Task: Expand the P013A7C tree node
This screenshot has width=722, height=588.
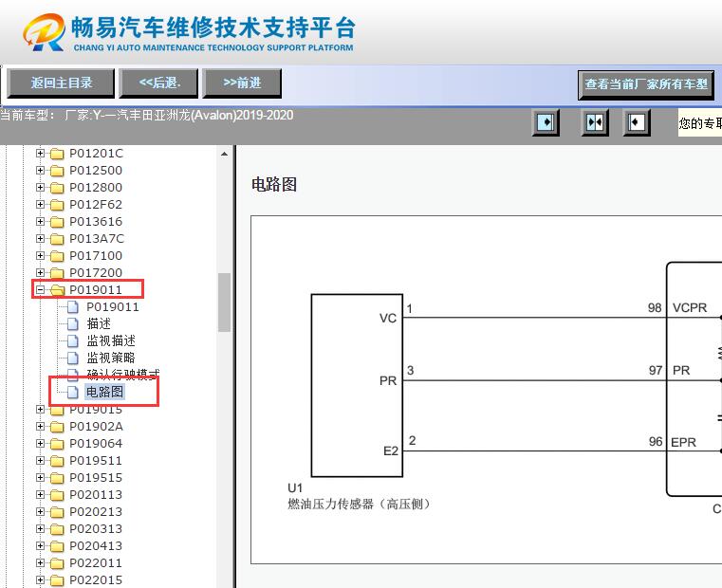Action: coord(40,238)
